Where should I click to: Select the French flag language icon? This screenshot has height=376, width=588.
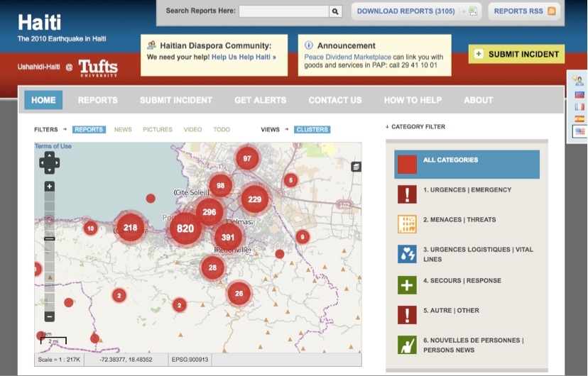(x=579, y=106)
